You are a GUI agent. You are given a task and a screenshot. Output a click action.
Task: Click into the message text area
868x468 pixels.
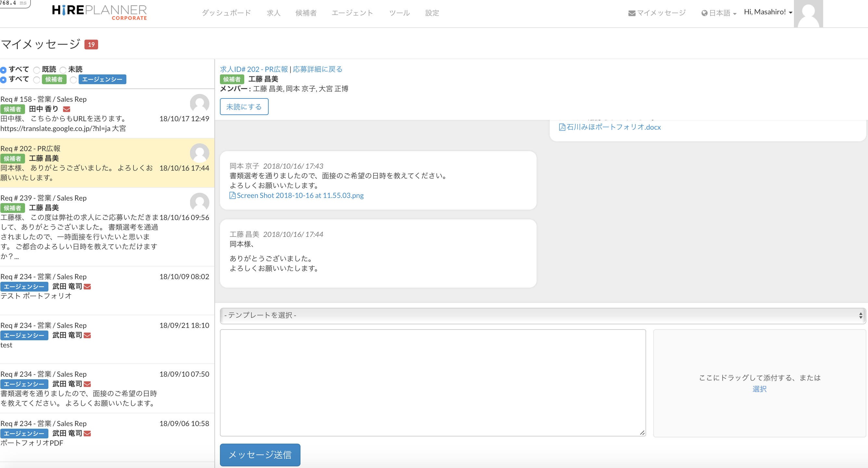[433, 382]
